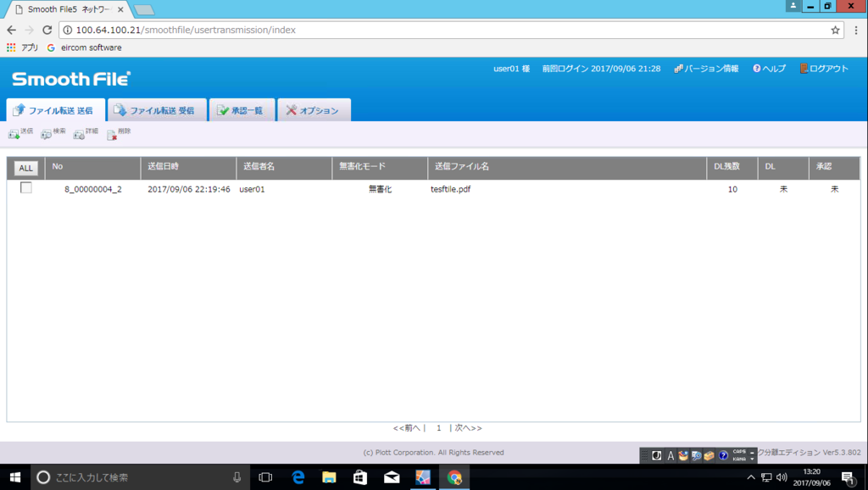Viewport: 868px width, 490px height.
Task: Go to next page with 次へ>>
Action: [468, 428]
